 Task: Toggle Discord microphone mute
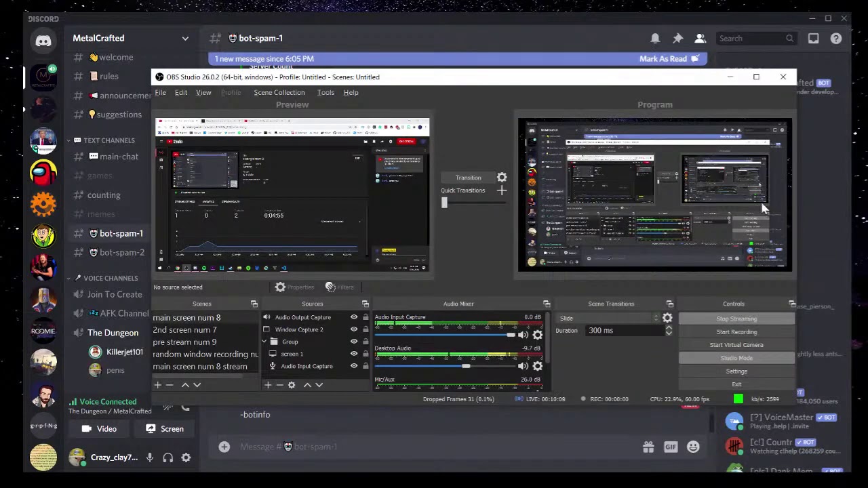tap(150, 457)
